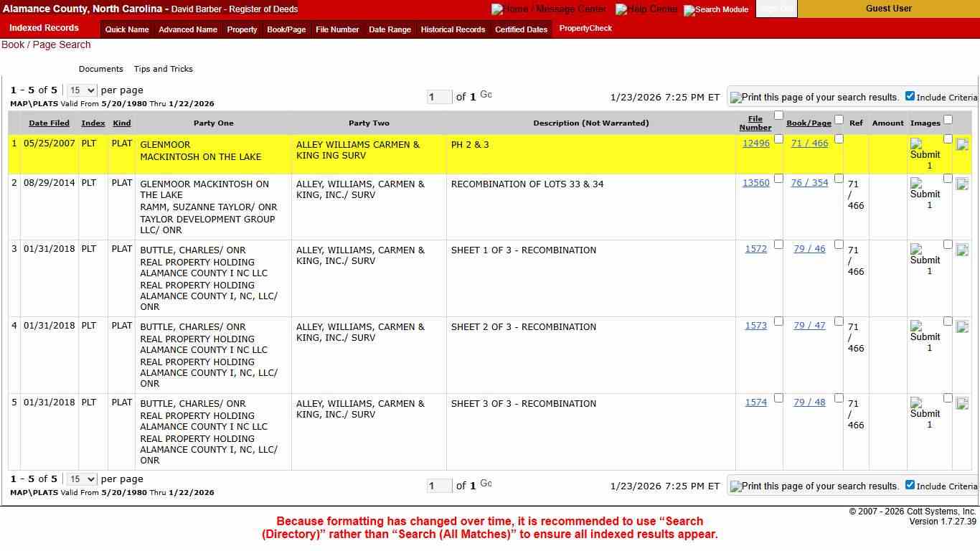The height and width of the screenshot is (551, 980).
Task: Open the top per page dropdown
Action: click(x=81, y=90)
